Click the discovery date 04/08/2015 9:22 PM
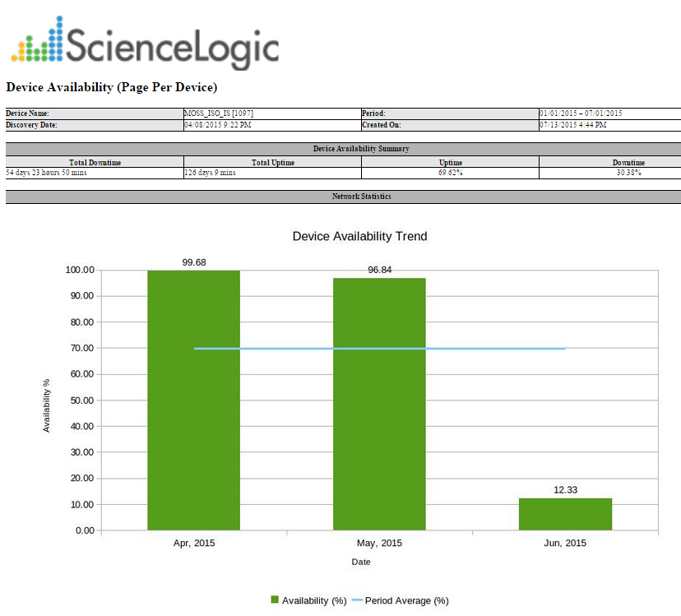This screenshot has width=681, height=616. coord(218,125)
